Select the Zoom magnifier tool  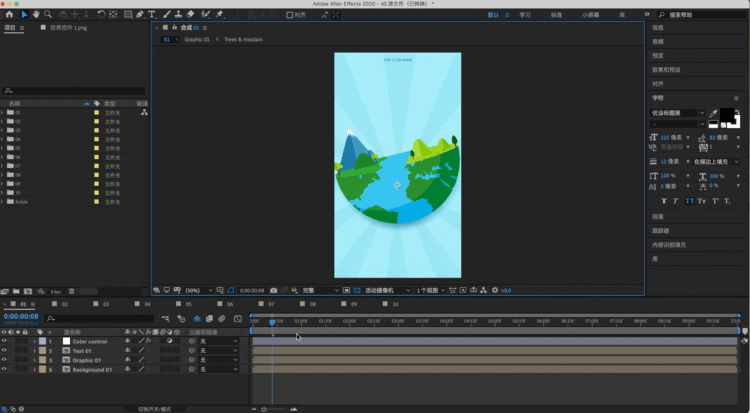[49, 15]
